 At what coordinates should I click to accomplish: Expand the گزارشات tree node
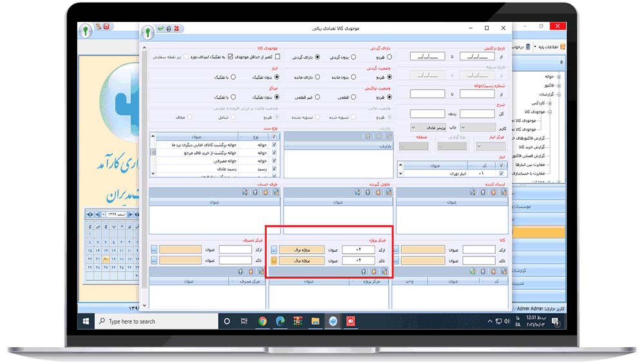[558, 94]
